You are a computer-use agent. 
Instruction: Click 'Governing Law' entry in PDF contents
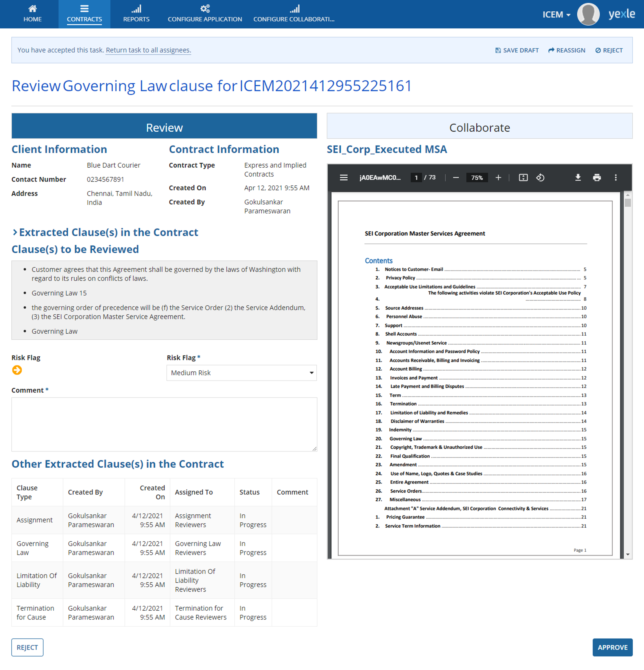(406, 439)
